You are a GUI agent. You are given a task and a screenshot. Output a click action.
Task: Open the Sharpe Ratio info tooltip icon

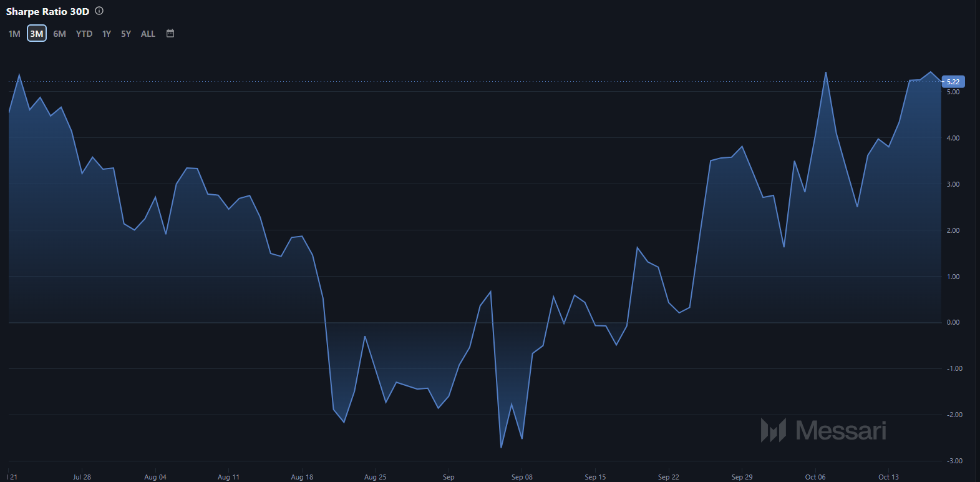99,11
